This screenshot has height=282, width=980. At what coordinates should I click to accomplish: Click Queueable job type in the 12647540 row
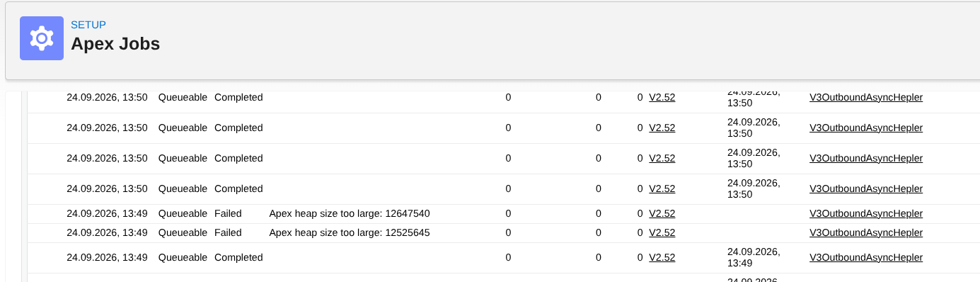tap(183, 213)
